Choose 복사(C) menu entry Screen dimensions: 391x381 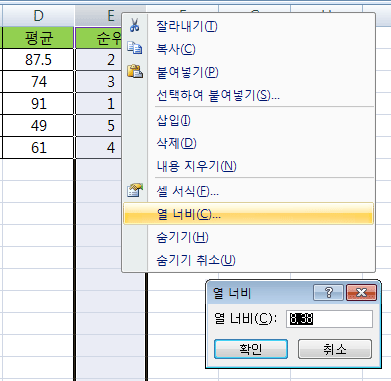[248, 49]
